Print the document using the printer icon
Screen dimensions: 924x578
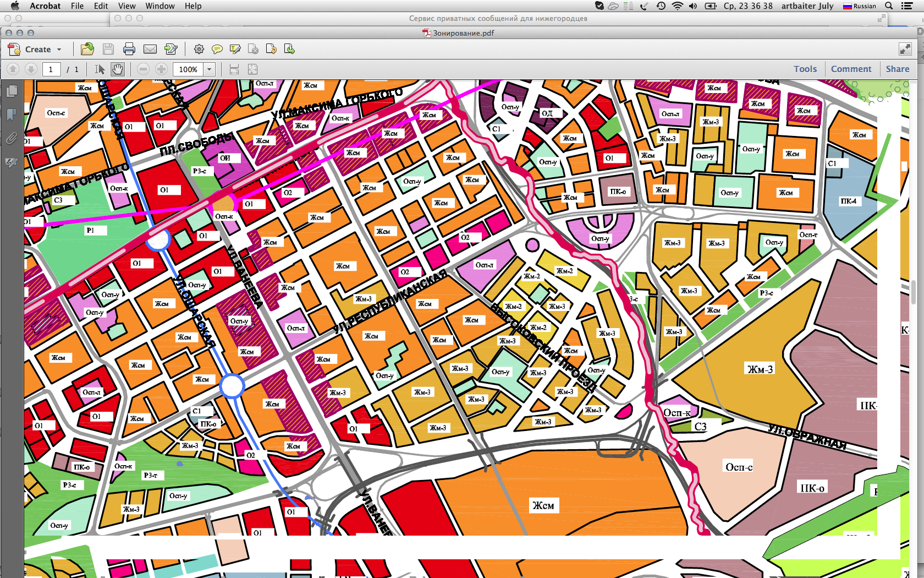(x=129, y=49)
